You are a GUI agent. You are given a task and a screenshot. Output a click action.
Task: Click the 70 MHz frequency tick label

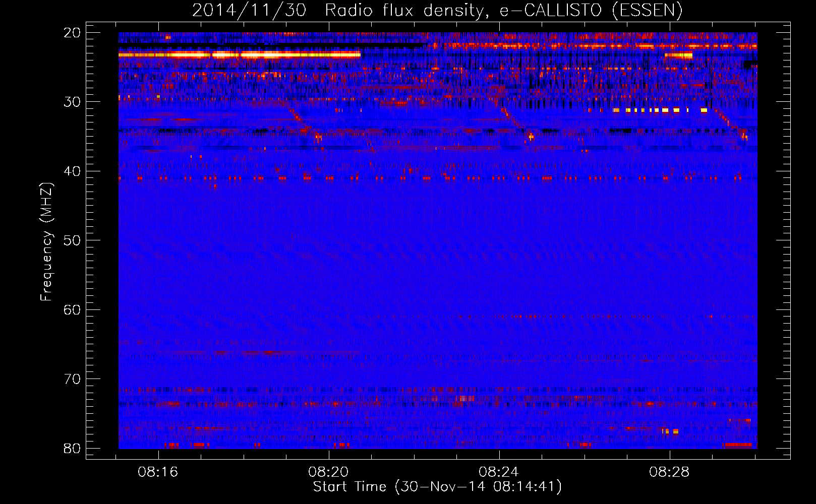pyautogui.click(x=72, y=379)
